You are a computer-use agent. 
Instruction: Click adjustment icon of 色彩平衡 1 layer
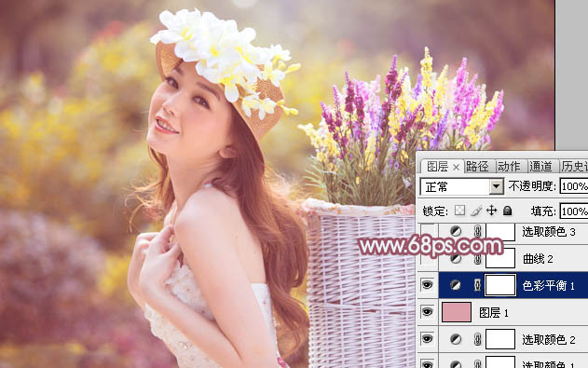click(x=456, y=286)
